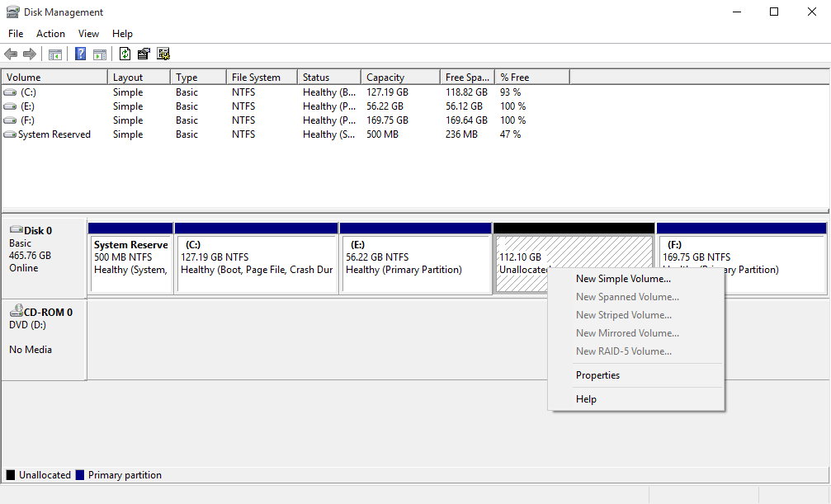Open the File menu
The height and width of the screenshot is (504, 831).
pyautogui.click(x=16, y=33)
